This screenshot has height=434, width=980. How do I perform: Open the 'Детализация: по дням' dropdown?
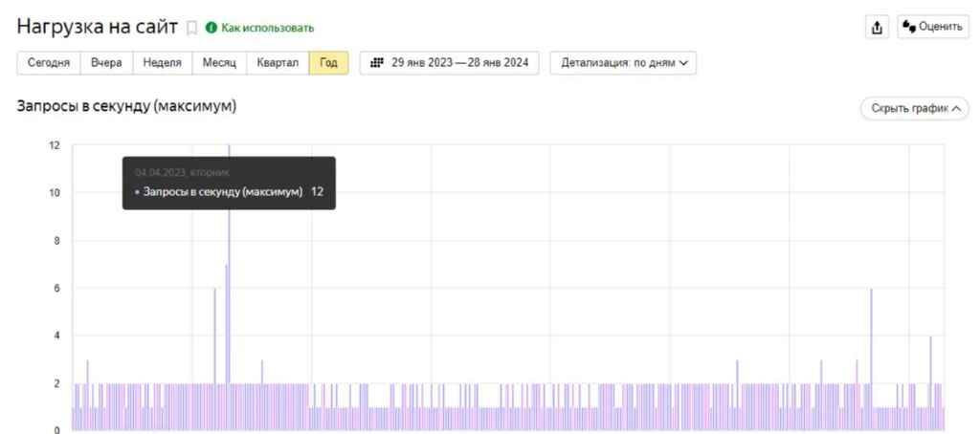click(623, 63)
